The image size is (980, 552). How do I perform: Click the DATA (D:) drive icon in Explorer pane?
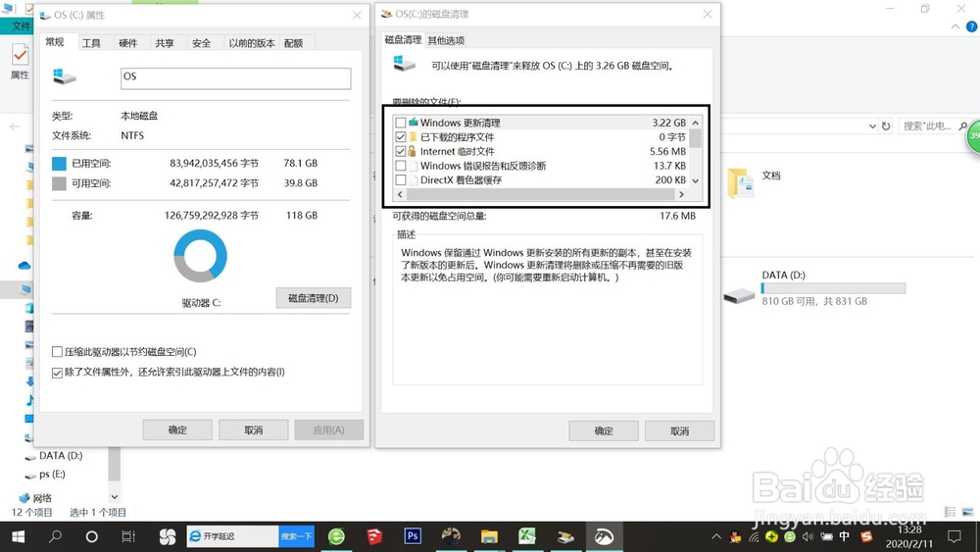point(739,294)
